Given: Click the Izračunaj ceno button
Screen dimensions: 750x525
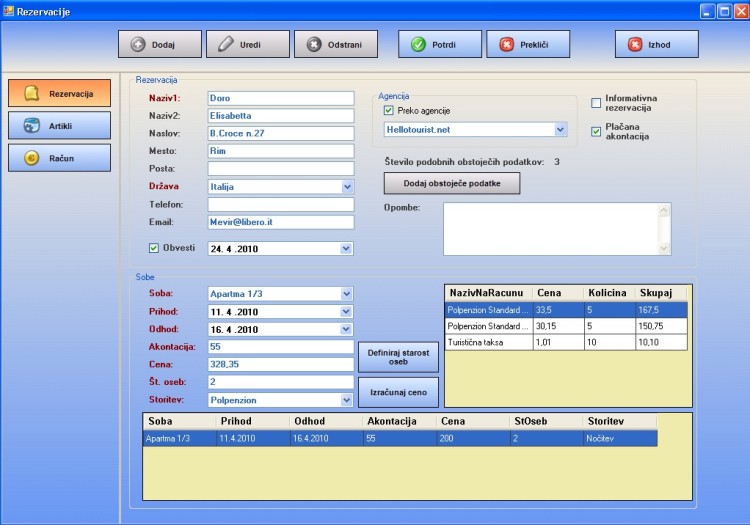Looking at the screenshot, I should point(397,392).
